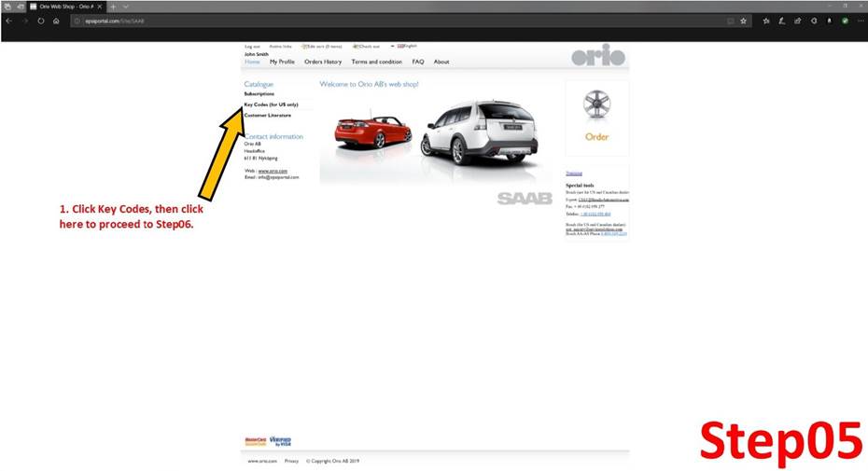Go back with the browser back arrow
Screen dimensions: 868x471
click(8, 21)
